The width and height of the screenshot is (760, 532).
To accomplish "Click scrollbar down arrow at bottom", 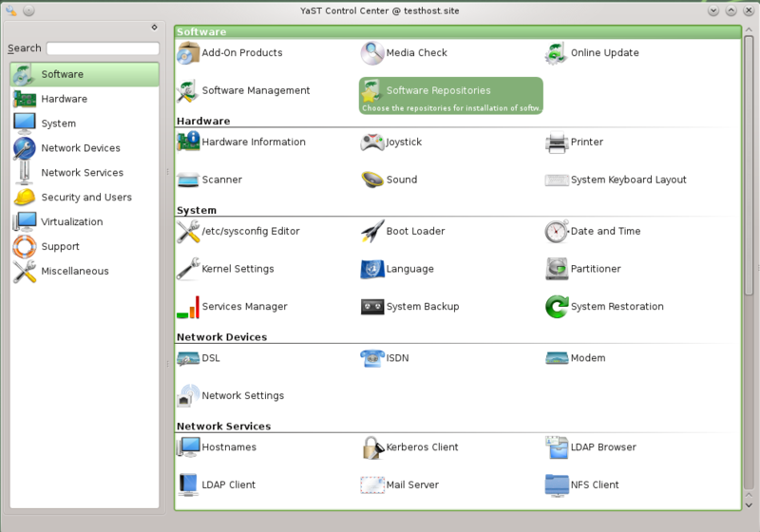I will click(749, 505).
